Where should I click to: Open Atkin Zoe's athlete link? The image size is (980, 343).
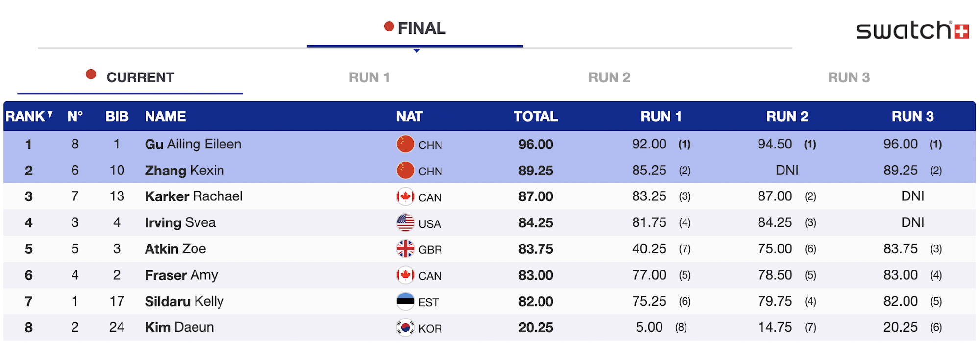175,249
